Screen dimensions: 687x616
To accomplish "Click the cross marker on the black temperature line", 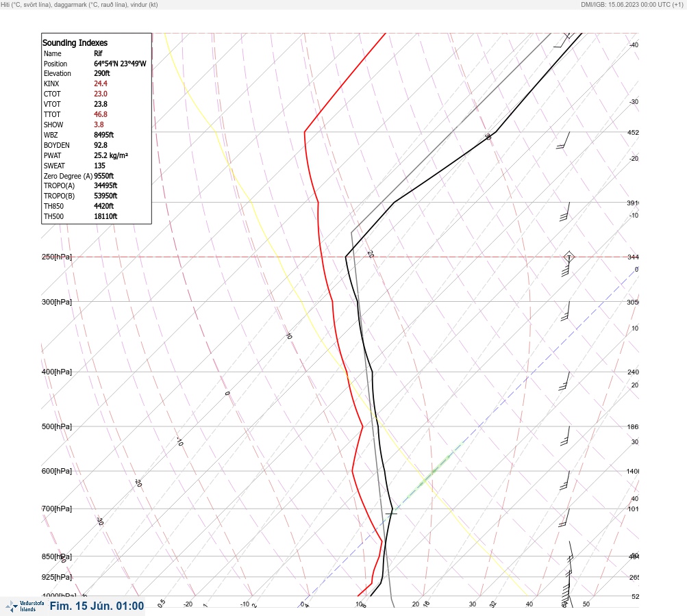I will [x=391, y=513].
